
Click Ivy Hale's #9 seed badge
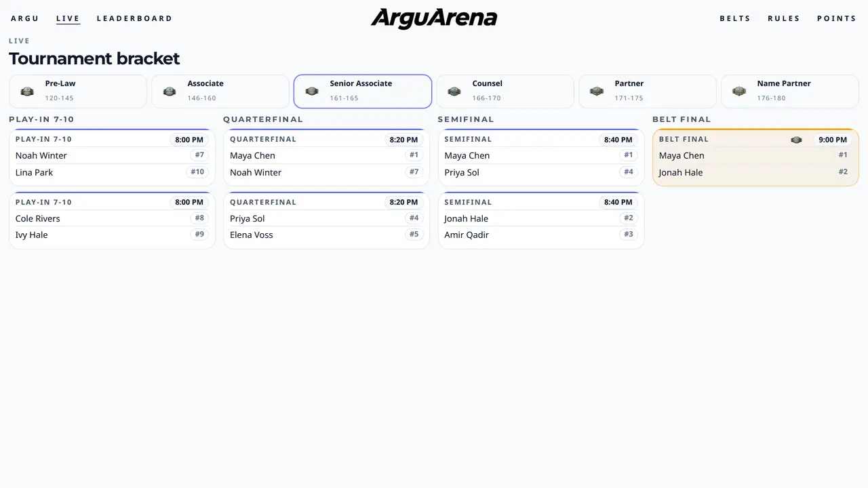click(199, 235)
